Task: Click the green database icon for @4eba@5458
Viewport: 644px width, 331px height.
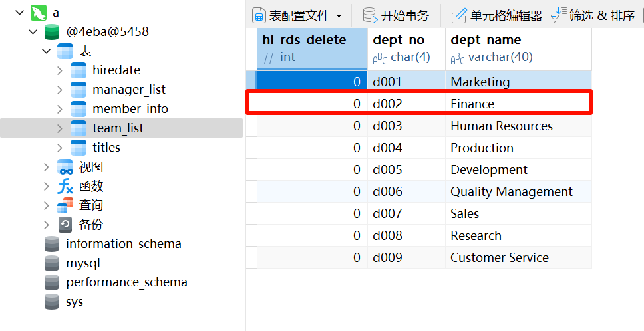Action: (x=51, y=32)
